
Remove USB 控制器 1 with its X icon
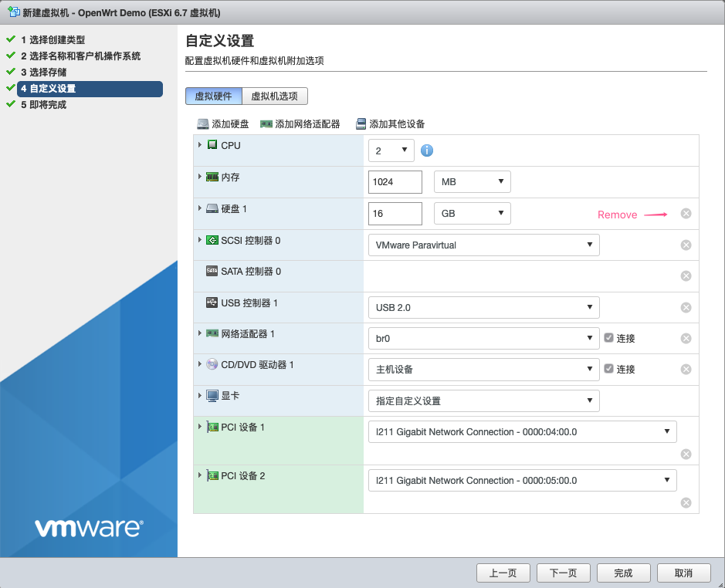686,307
